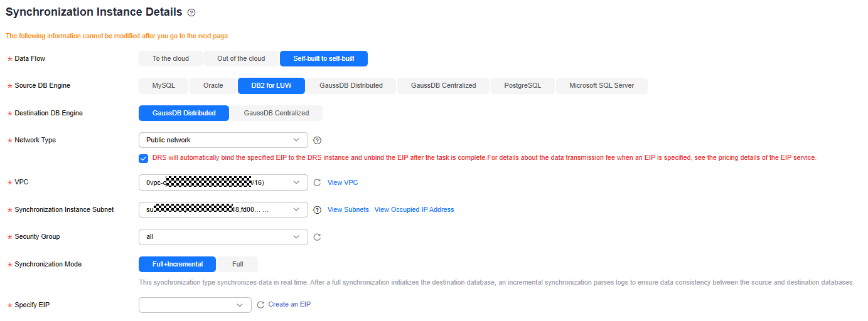Open the View Subnets link
Viewport: 868px width, 321px height.
pos(348,209)
